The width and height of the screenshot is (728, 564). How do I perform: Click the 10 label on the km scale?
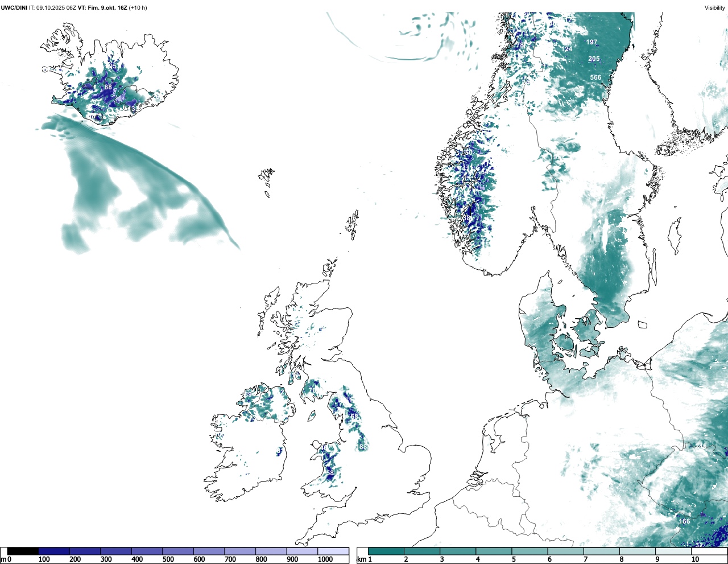(x=695, y=559)
